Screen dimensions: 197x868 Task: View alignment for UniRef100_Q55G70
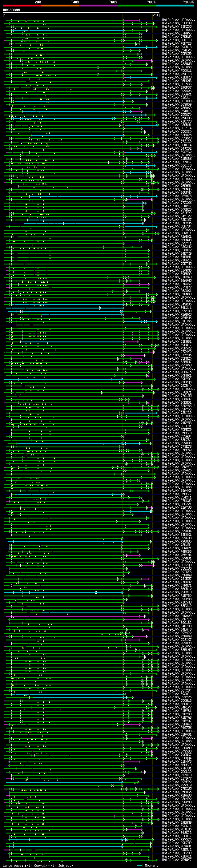coord(176,115)
